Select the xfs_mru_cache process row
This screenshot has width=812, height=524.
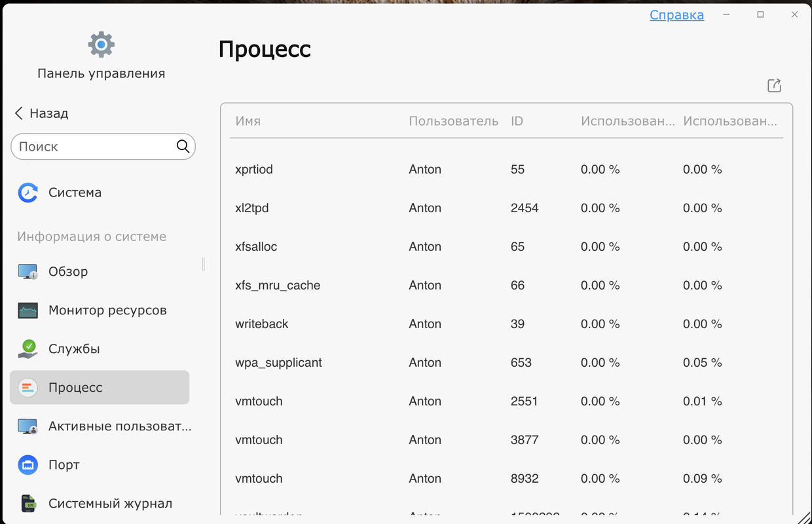click(x=506, y=285)
